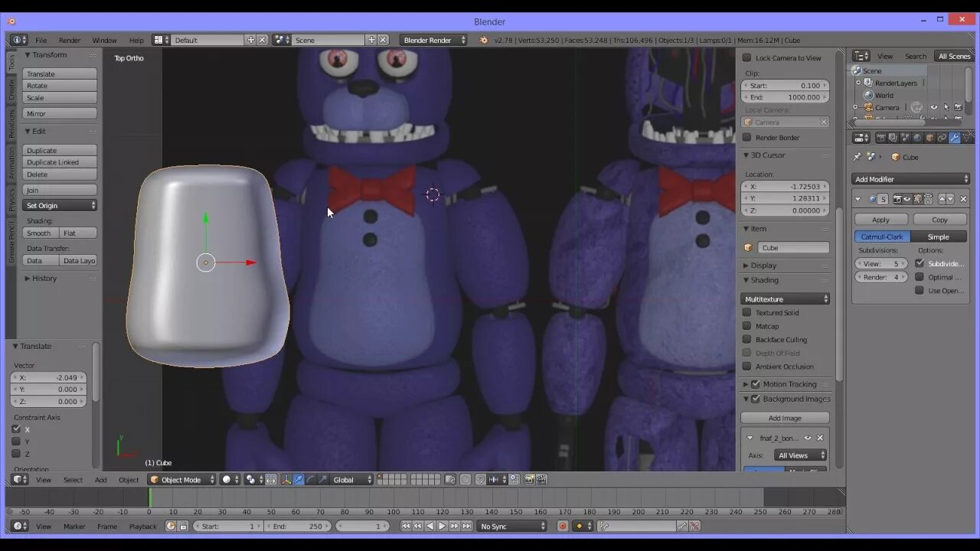Open the Add Modifier dropdown

pos(911,179)
